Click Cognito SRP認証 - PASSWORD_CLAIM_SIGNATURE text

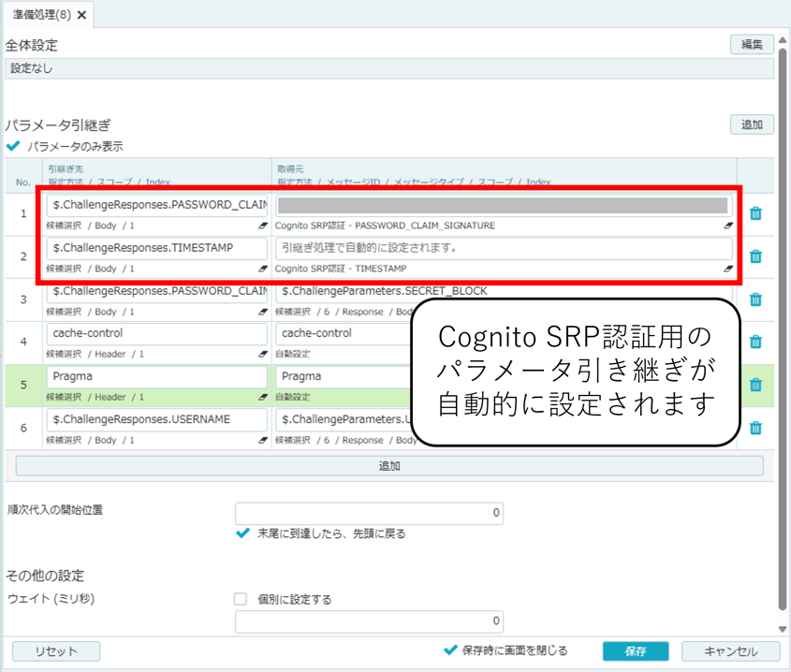point(385,226)
